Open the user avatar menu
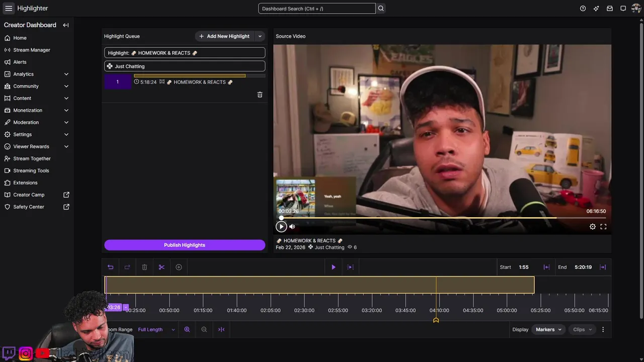 click(x=636, y=9)
